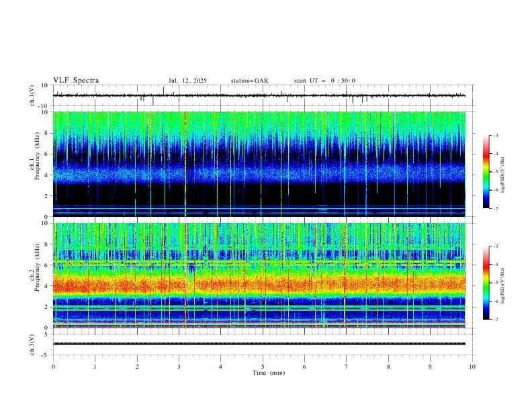Click the "-4" label on ch.2 colorbar
Image resolution: width=532 pixels, height=411 pixels.
(x=495, y=265)
